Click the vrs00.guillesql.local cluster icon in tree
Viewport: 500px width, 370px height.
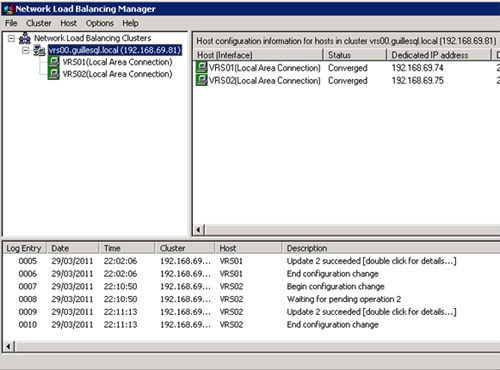click(x=39, y=51)
